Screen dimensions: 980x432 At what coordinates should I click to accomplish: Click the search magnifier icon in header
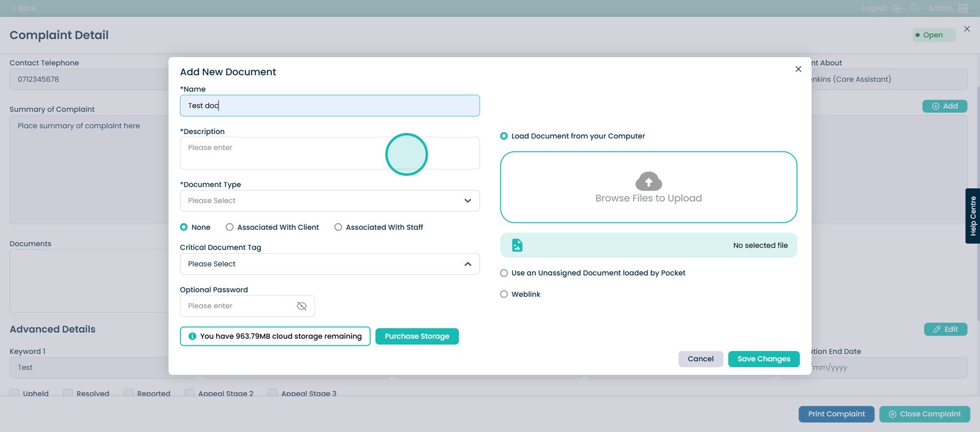coord(915,8)
